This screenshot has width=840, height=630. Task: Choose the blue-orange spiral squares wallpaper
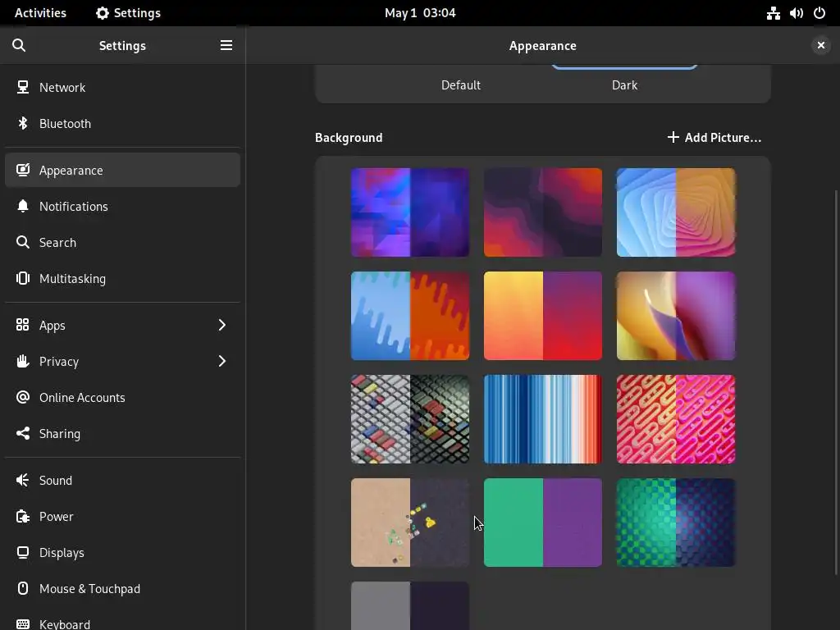coord(676,212)
